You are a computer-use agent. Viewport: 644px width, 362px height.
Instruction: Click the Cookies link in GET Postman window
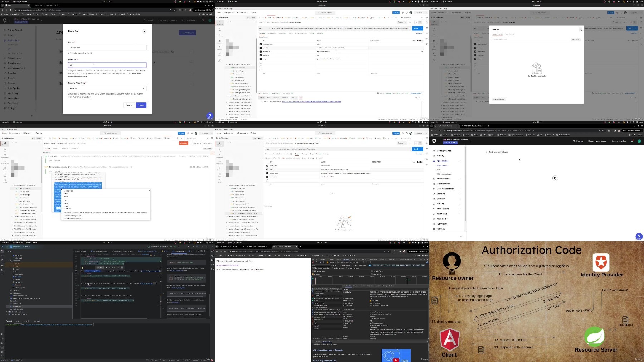(x=419, y=33)
